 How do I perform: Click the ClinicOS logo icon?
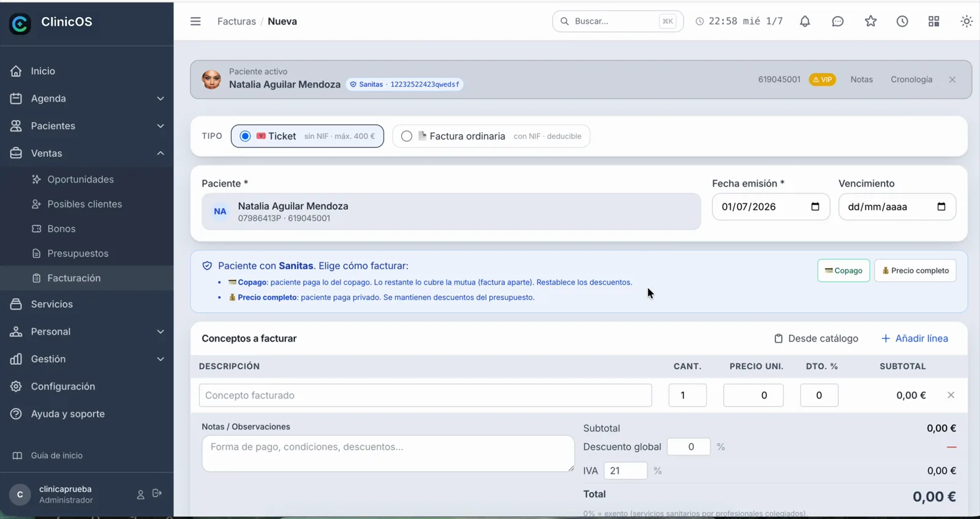[x=20, y=23]
